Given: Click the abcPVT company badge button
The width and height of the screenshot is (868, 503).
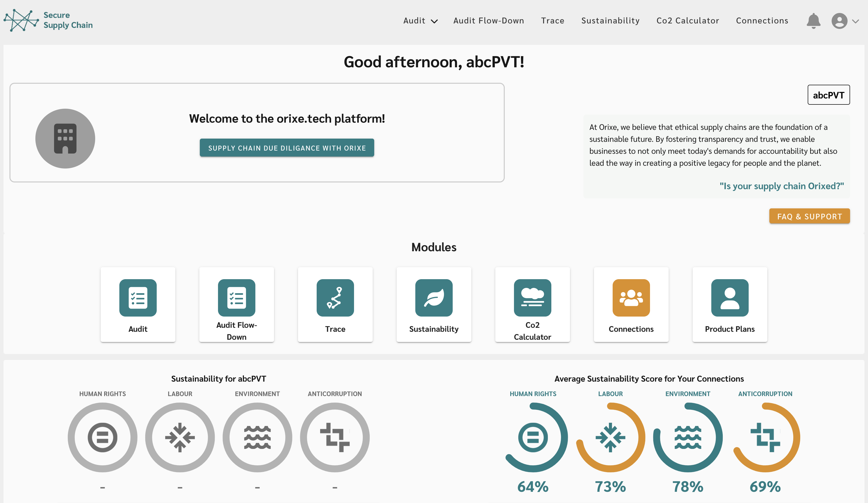Looking at the screenshot, I should pos(828,95).
